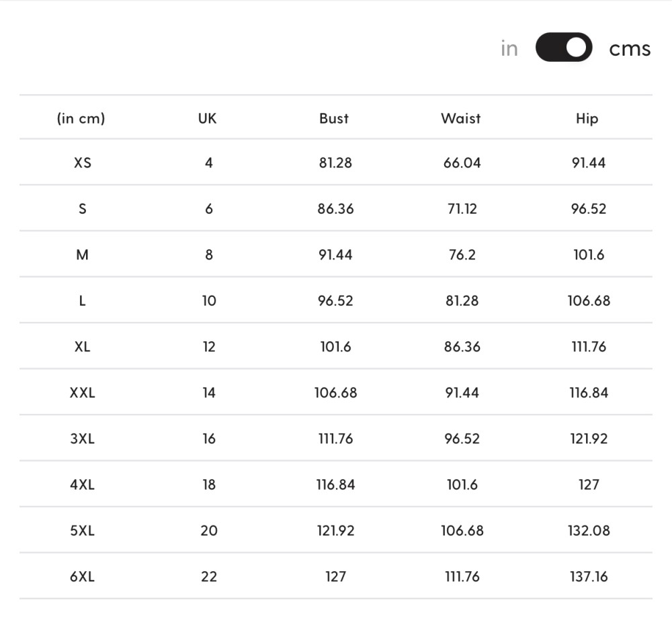Click the UK column header
Image resolution: width=672 pixels, height=641 pixels.
(x=208, y=118)
